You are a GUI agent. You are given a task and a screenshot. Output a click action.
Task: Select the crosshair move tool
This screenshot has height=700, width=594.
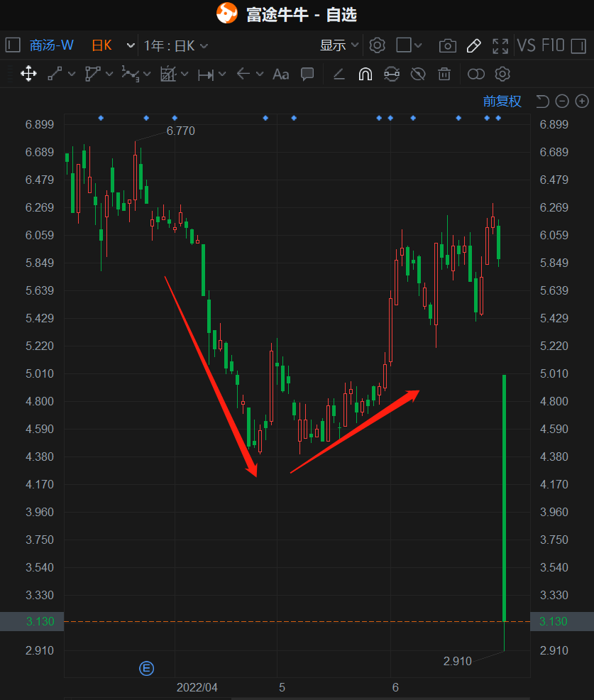28,74
